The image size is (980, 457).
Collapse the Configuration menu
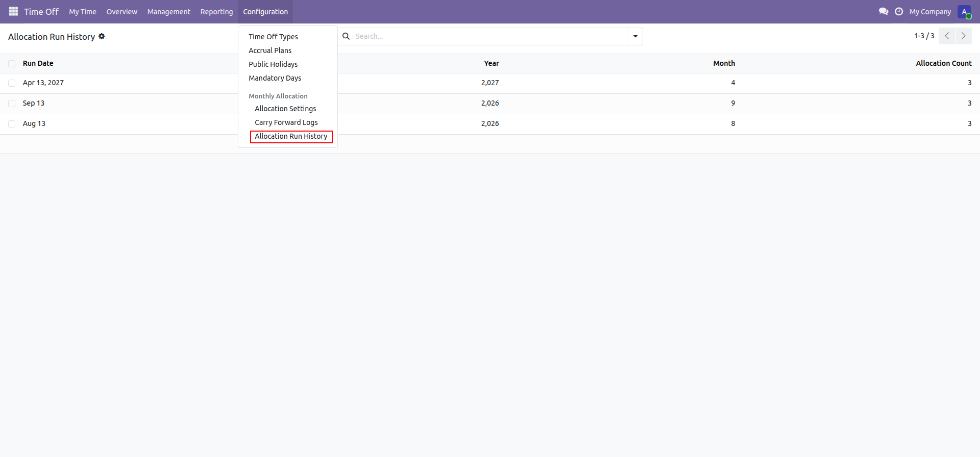pos(265,12)
